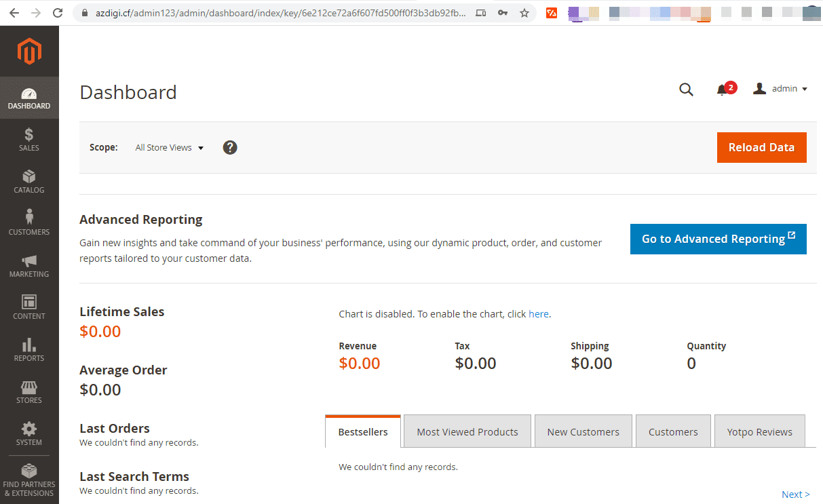Viewport: 823px width, 504px height.
Task: Expand the admin account dropdown
Action: (781, 89)
